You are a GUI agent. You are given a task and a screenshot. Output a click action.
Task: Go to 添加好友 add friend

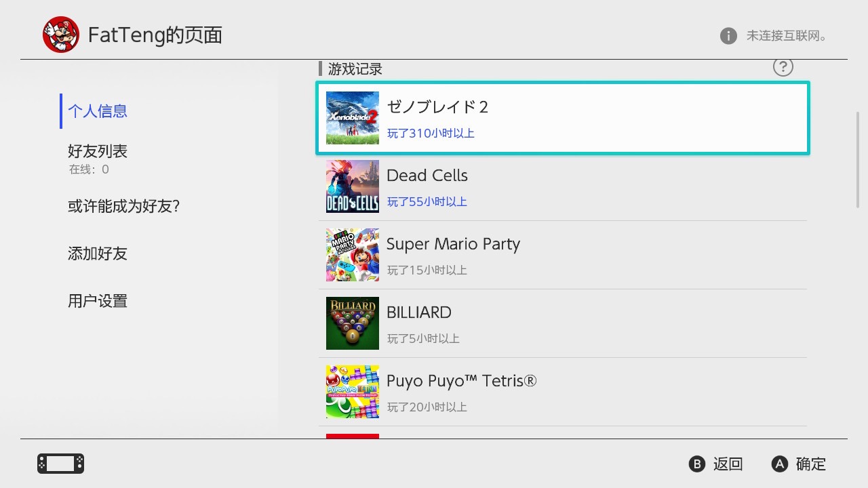point(98,253)
